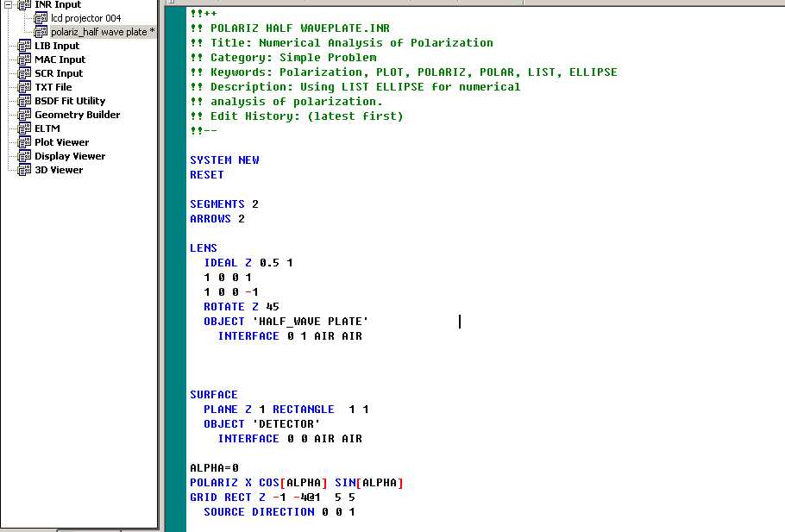Click the IDEAL Z 0.5 1 line

pos(248,263)
